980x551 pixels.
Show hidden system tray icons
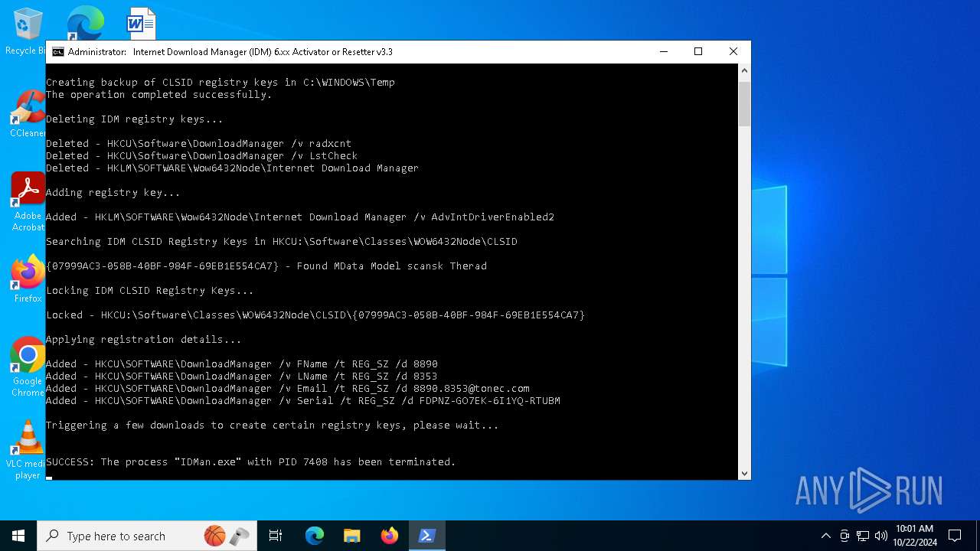[x=825, y=536]
